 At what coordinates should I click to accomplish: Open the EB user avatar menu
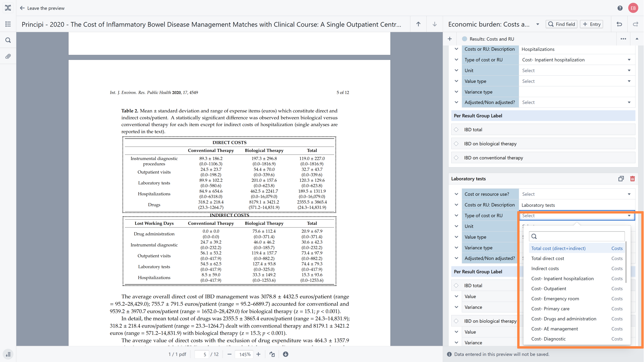633,8
